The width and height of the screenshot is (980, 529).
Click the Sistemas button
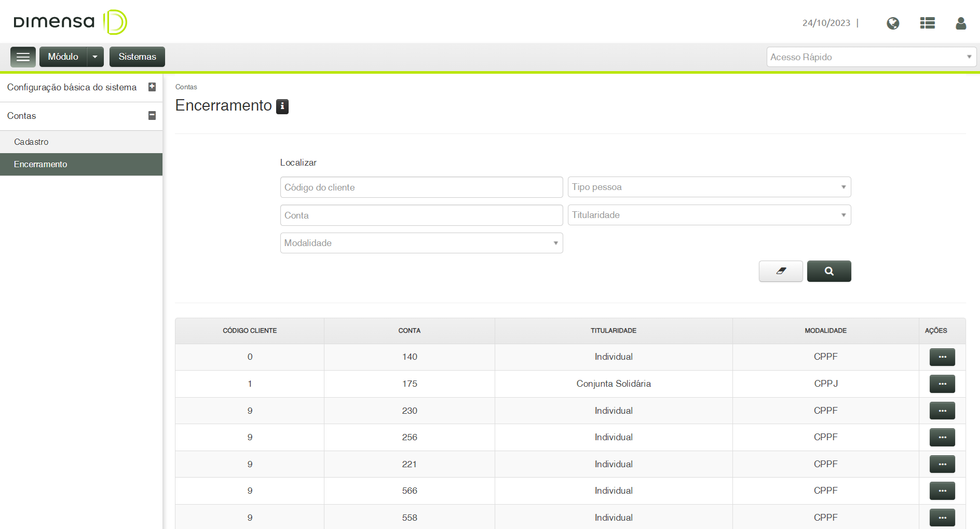[x=137, y=57]
